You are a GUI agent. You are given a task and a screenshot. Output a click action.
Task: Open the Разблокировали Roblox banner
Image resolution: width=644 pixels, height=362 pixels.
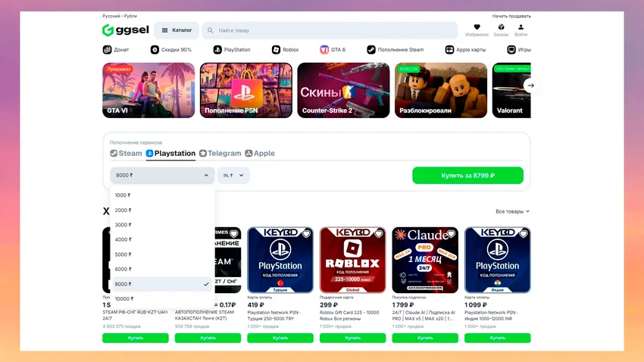coord(441,90)
